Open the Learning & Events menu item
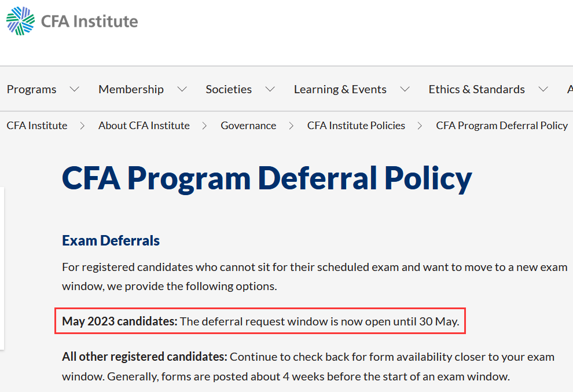Image resolution: width=573 pixels, height=392 pixels. (340, 89)
